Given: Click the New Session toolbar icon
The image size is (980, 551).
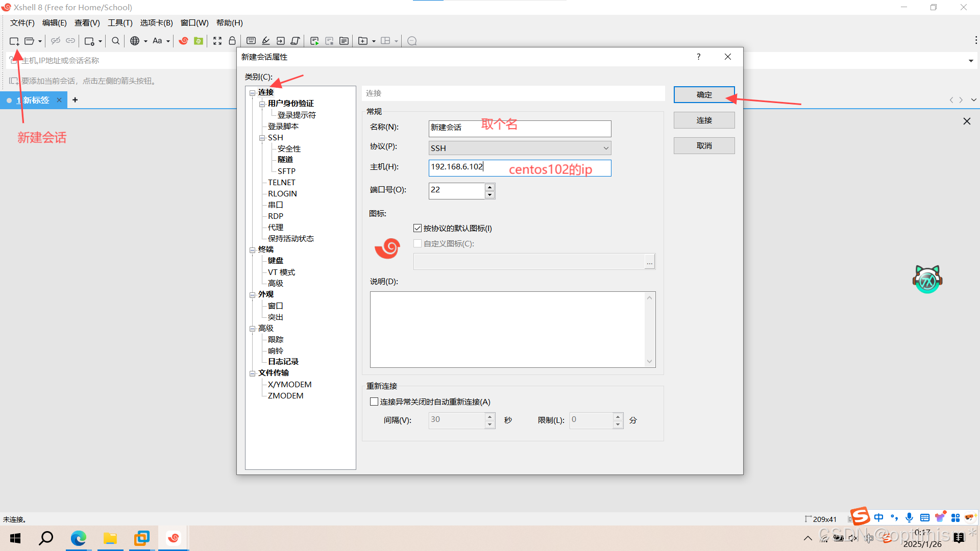Looking at the screenshot, I should pos(14,41).
